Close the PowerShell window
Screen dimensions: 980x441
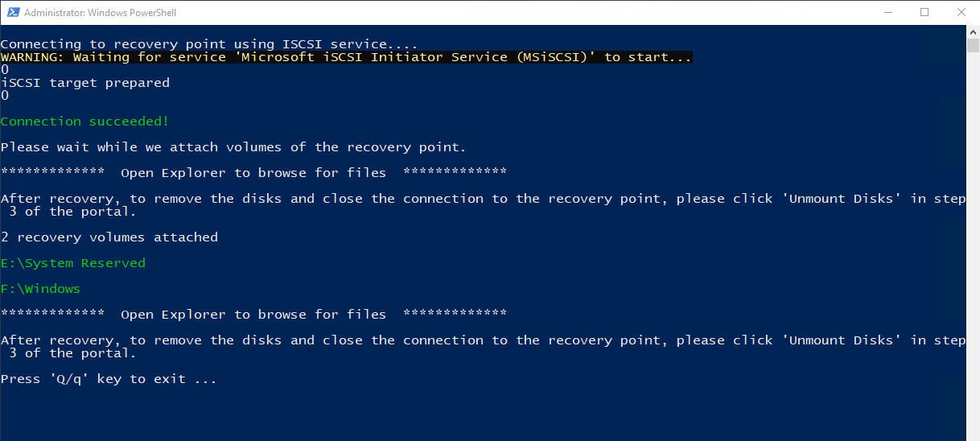tap(961, 12)
